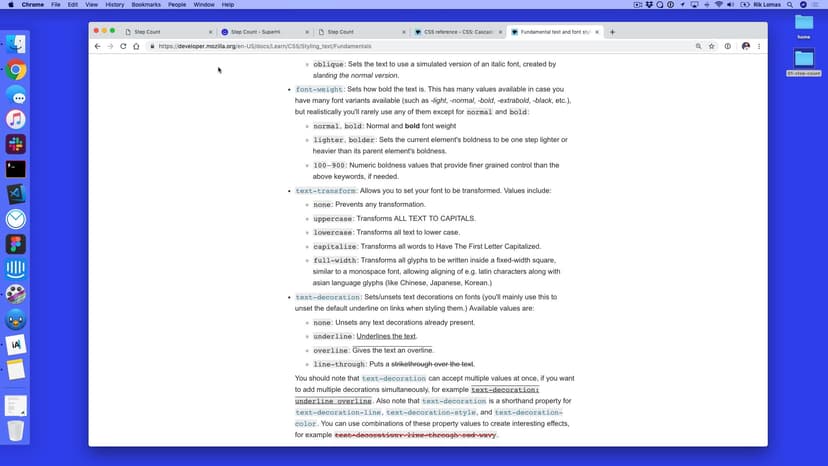Open Figma from the dock
The image size is (828, 466).
click(x=16, y=244)
